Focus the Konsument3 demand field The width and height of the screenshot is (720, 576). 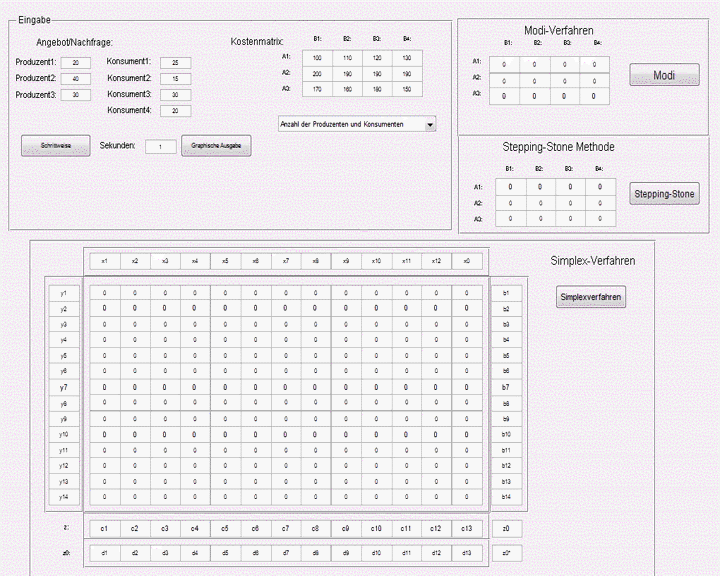pyautogui.click(x=175, y=95)
